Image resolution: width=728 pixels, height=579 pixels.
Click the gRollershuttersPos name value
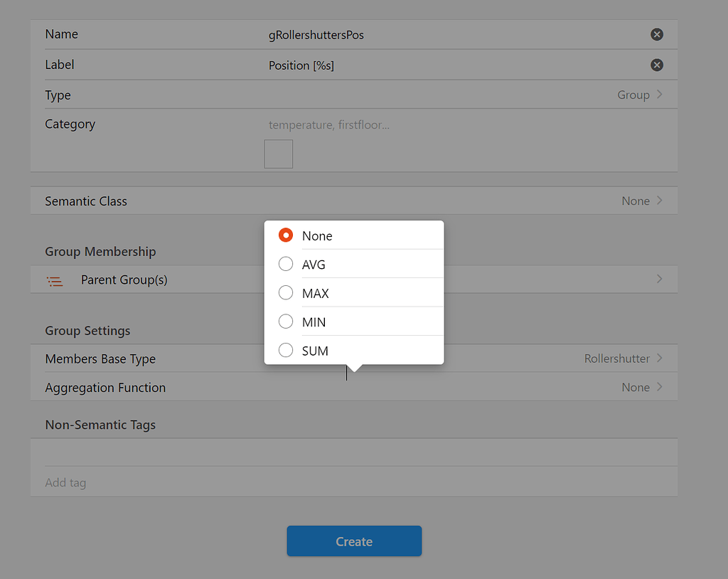[315, 34]
